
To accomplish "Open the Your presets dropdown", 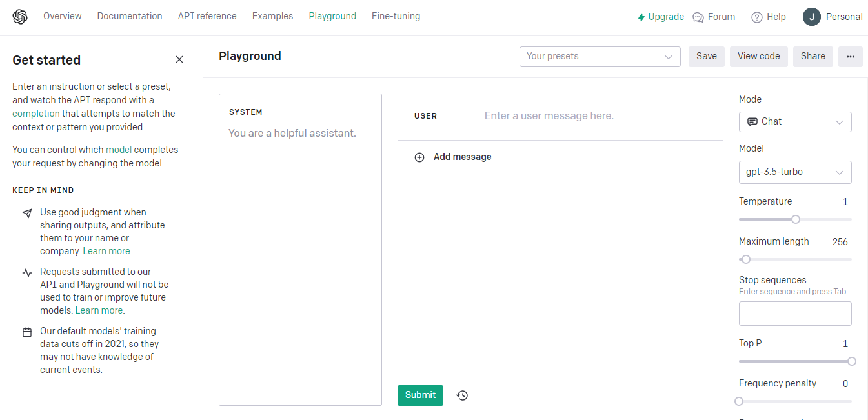I will click(600, 57).
